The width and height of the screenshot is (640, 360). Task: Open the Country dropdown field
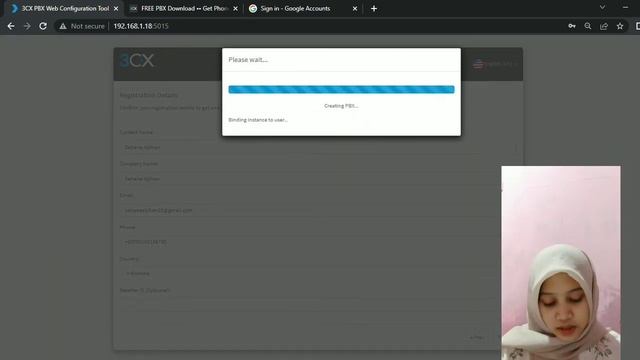[318, 273]
